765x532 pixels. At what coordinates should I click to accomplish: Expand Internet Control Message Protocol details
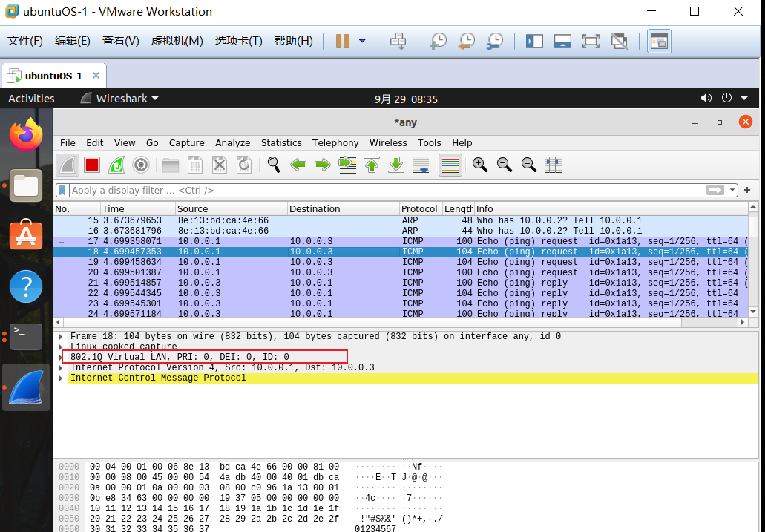(61, 378)
